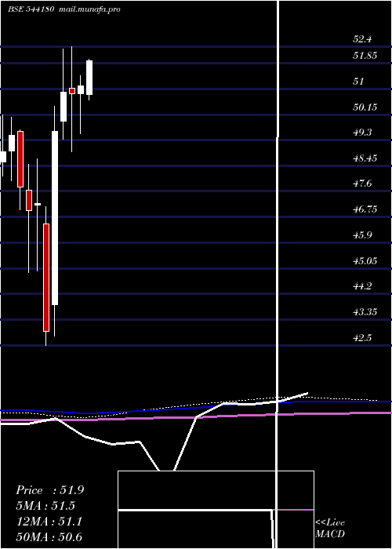
Task: Click the 48.45 price axis label
Action: pos(365,158)
